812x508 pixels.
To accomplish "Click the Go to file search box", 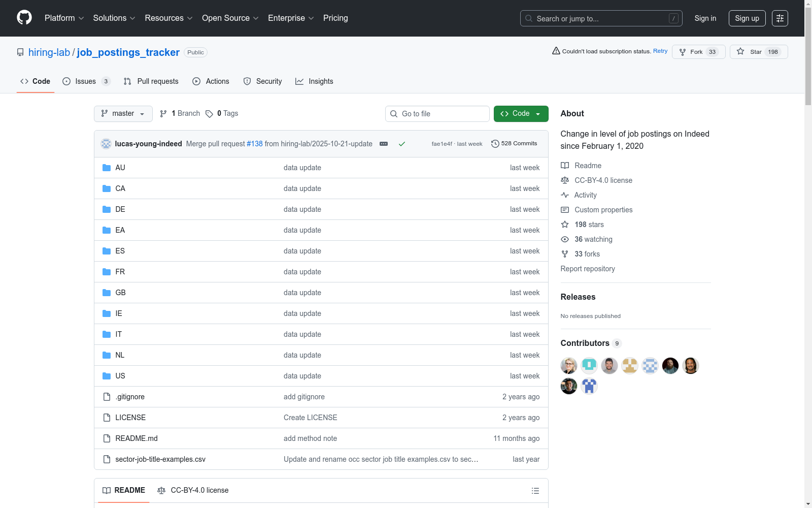I will 437,114.
